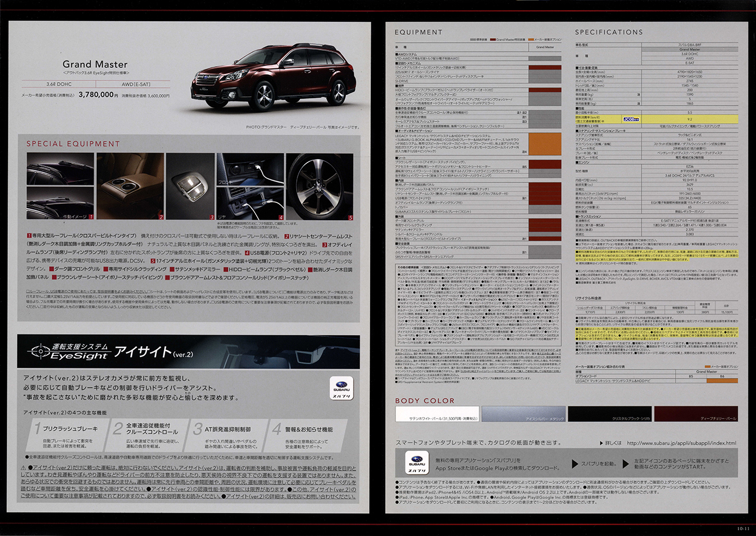Select the サテンホワイト・パール body color swatch
The height and width of the screenshot is (536, 756).
click(438, 413)
